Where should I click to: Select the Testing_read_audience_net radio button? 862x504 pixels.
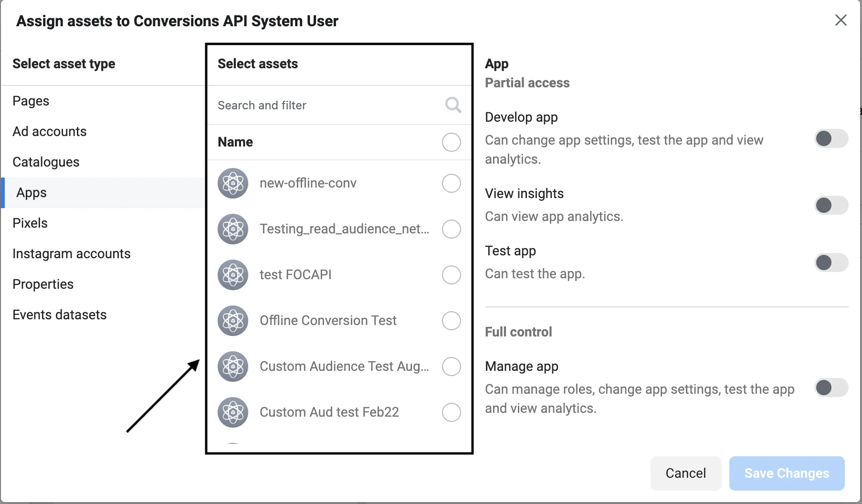click(x=451, y=229)
